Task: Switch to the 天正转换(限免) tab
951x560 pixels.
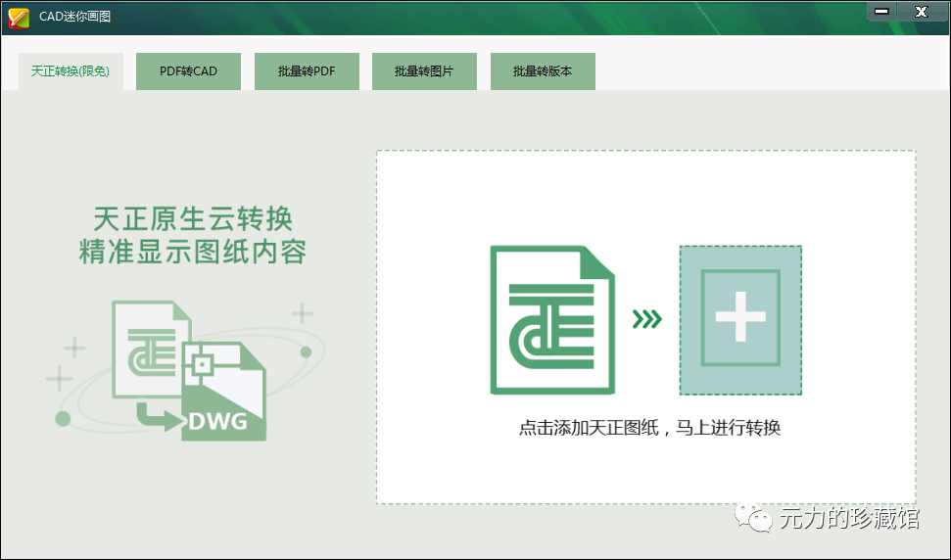Action: 71,71
